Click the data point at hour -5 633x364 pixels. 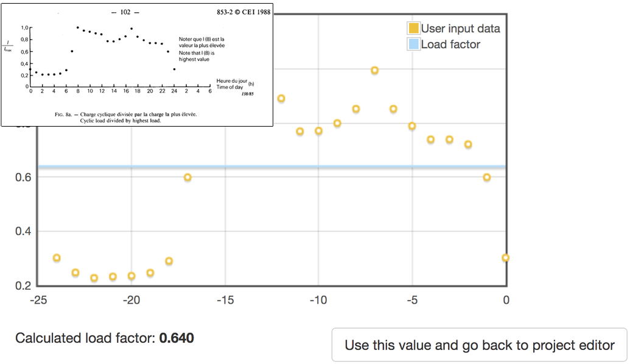click(x=412, y=126)
